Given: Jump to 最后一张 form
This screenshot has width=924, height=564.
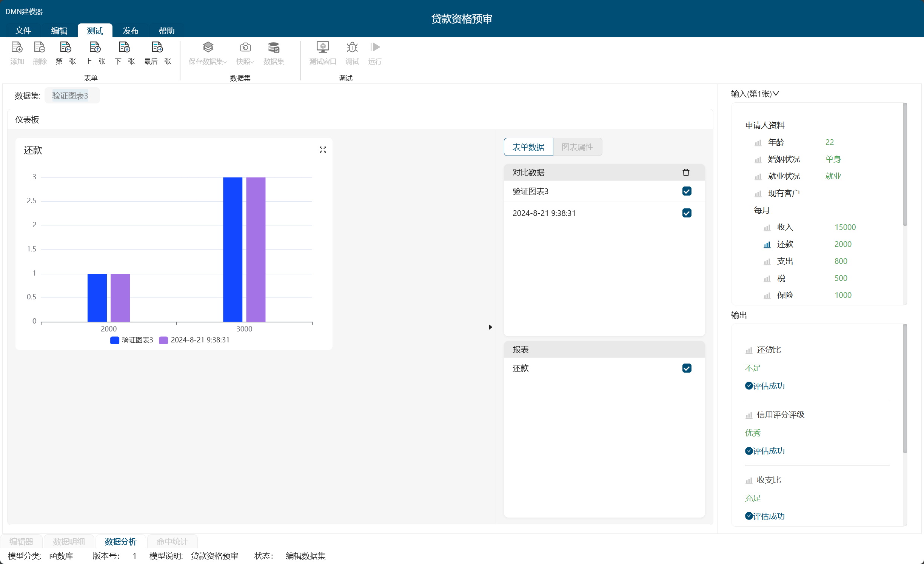Looking at the screenshot, I should tap(157, 53).
